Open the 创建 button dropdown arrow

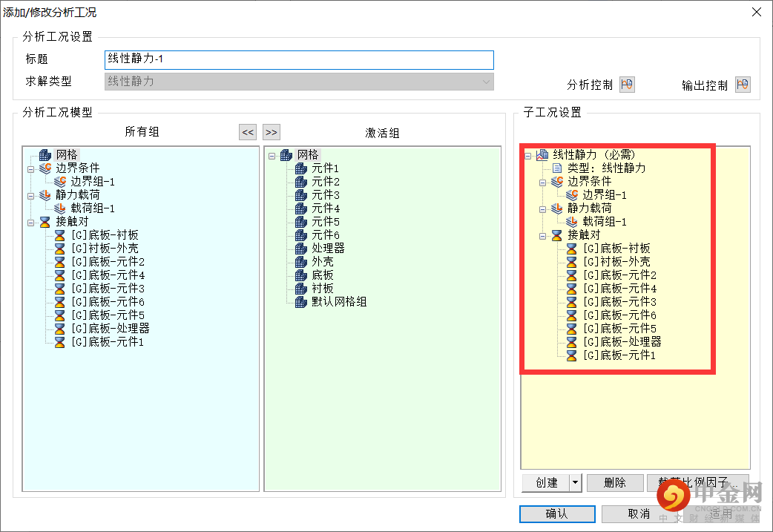[x=576, y=483]
